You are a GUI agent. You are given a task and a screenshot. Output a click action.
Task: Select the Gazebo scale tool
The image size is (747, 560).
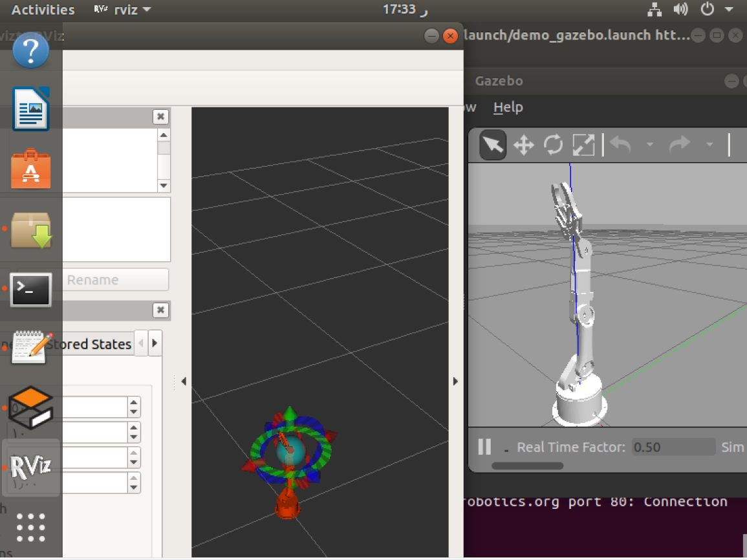pyautogui.click(x=583, y=145)
